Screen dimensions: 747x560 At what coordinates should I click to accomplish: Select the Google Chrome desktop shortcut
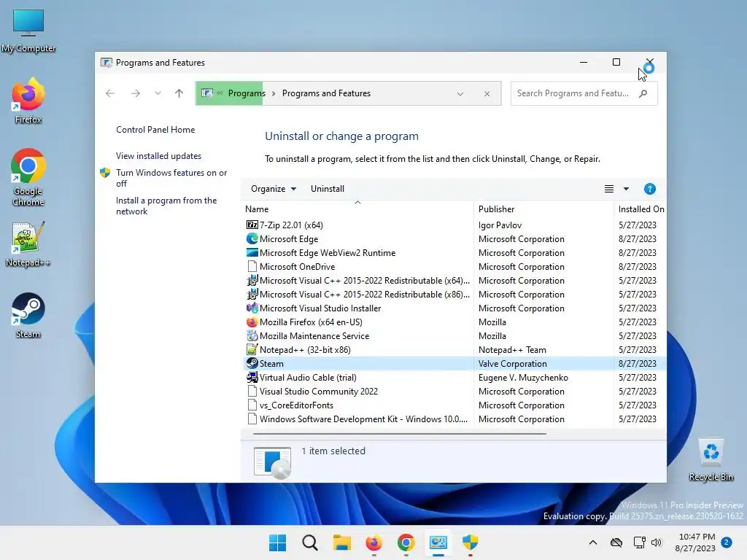28,177
